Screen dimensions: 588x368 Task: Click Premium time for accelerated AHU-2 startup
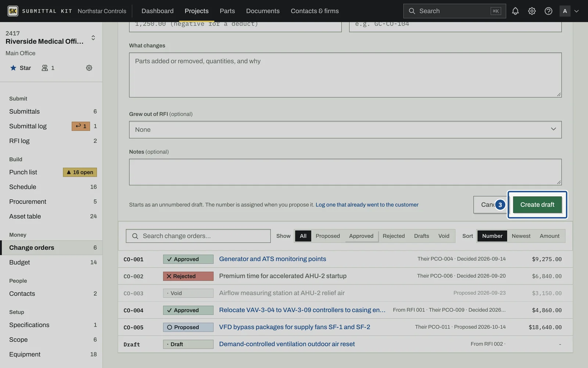[x=283, y=276]
